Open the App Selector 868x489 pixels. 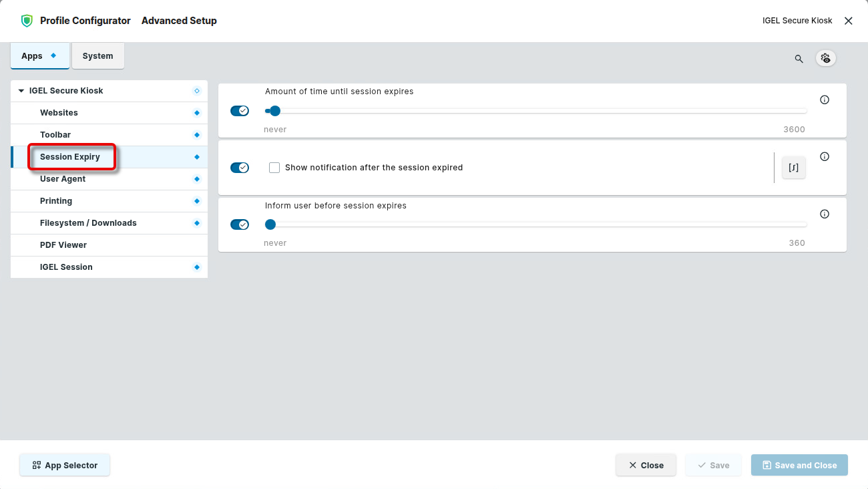[x=65, y=466]
